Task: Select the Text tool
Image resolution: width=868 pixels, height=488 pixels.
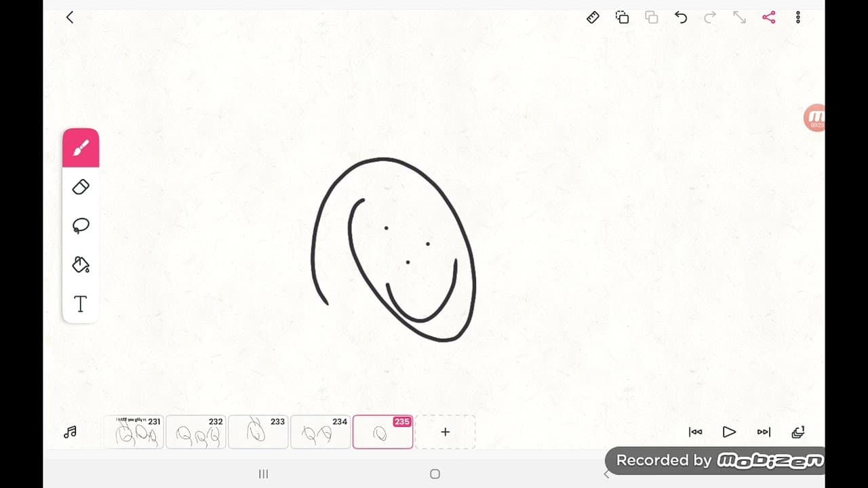Action: coord(81,304)
